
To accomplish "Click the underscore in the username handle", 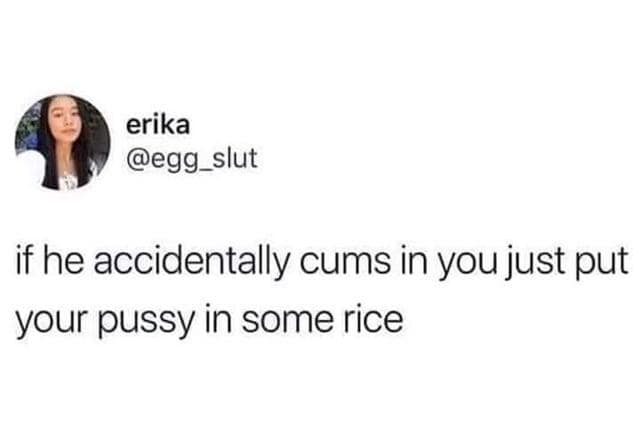I will [204, 170].
